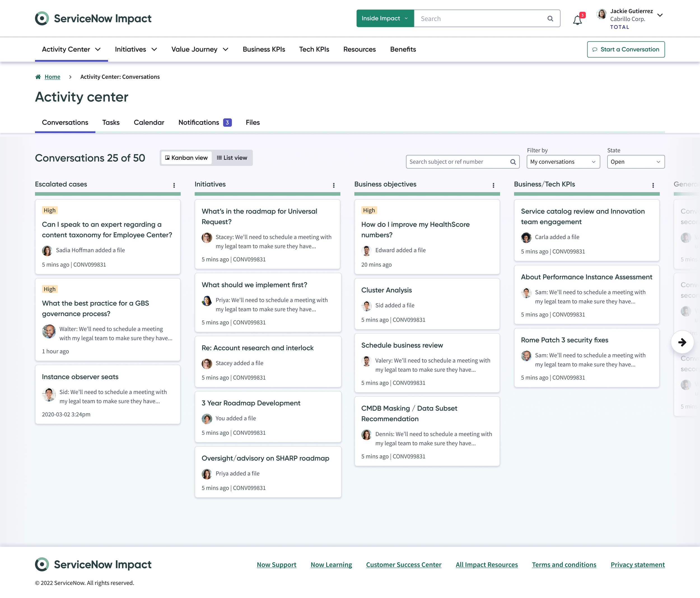Click Carla's avatar on Service catalog card
Screen dimensions: 700x598
tap(526, 238)
